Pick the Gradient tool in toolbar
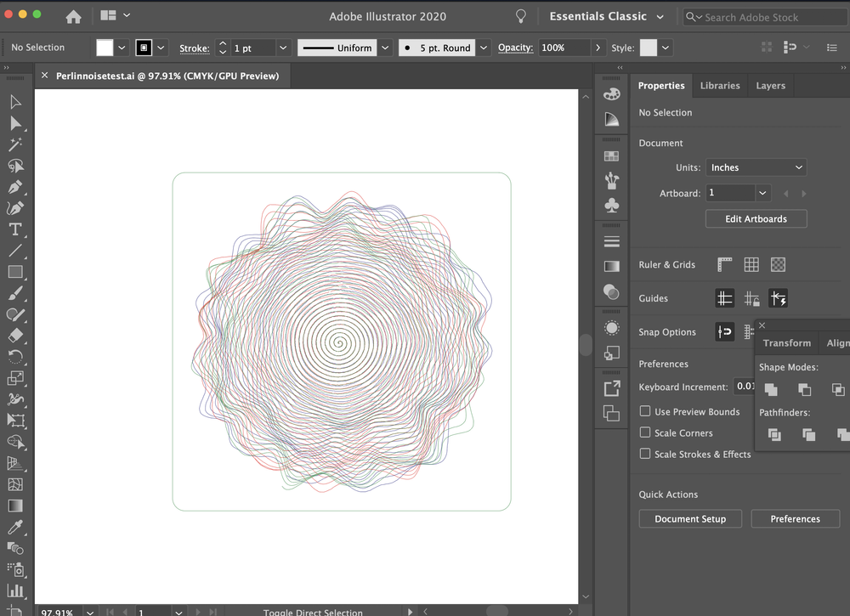The height and width of the screenshot is (616, 850). click(x=15, y=506)
